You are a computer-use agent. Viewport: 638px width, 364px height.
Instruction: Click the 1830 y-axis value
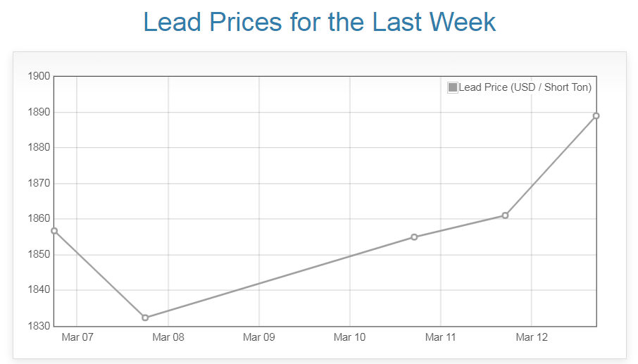coord(38,326)
